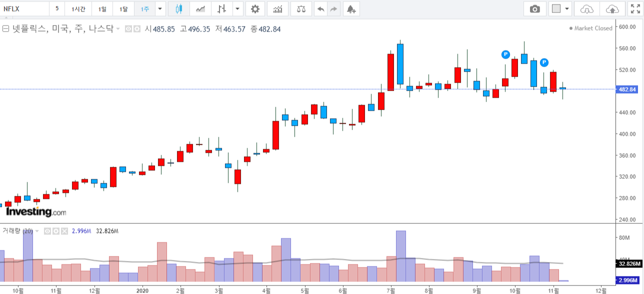
Task: Create a price alert with bell icon
Action: click(x=351, y=9)
